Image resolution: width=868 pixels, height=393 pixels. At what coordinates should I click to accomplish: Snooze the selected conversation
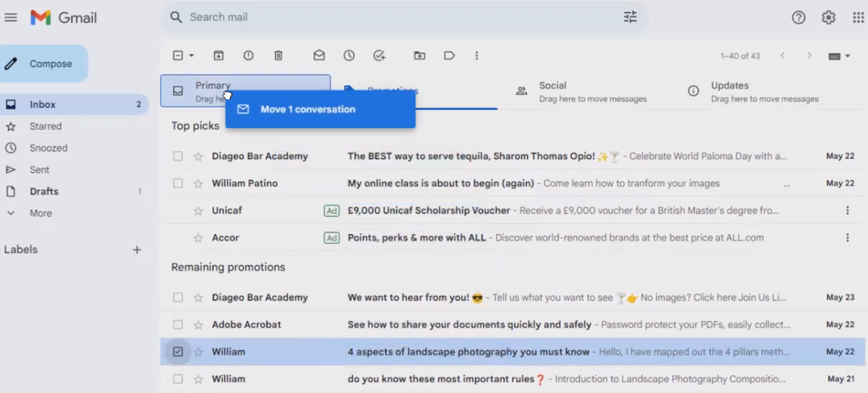pyautogui.click(x=349, y=55)
